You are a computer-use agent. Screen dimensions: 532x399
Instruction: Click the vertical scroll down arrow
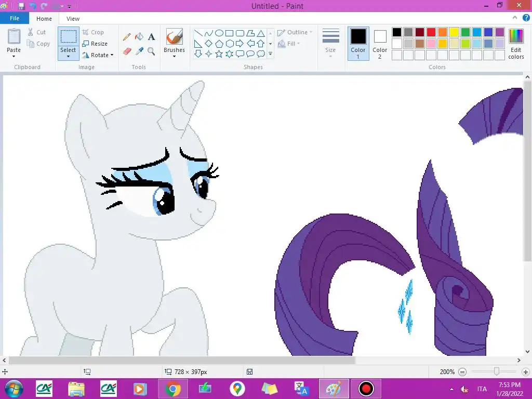pos(527,352)
